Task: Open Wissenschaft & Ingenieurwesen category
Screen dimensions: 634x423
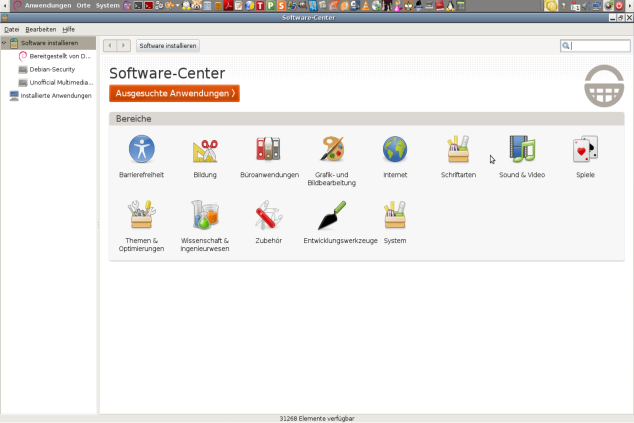Action: click(x=205, y=226)
